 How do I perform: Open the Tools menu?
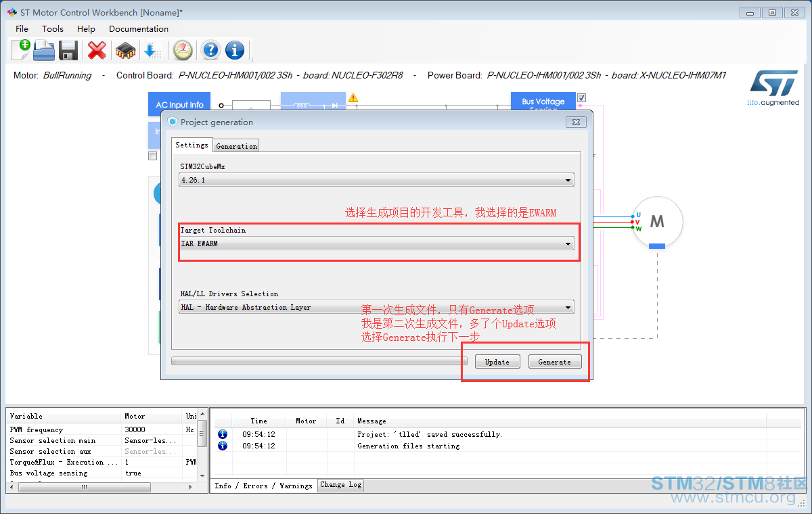pyautogui.click(x=53, y=28)
